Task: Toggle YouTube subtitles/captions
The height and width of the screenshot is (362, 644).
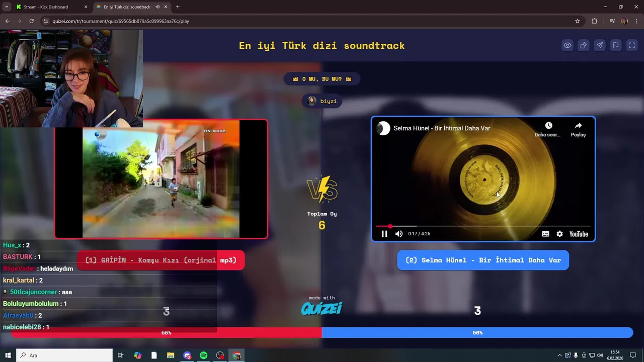Action: [545, 234]
